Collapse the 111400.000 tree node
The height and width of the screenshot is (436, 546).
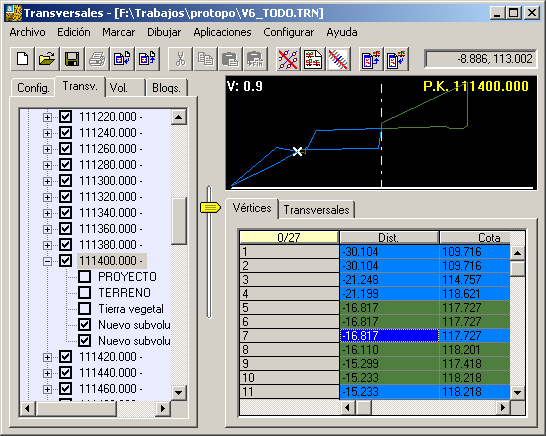pos(47,261)
